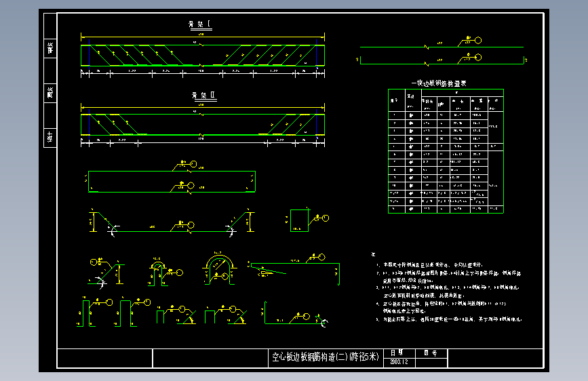
Task: Select the arch-shaped rebar detail
Action: tap(220, 270)
